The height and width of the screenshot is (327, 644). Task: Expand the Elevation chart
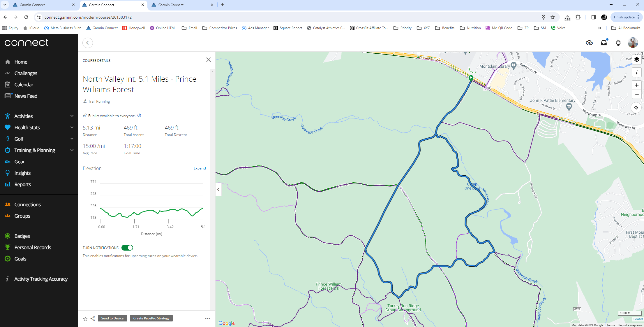pyautogui.click(x=200, y=168)
